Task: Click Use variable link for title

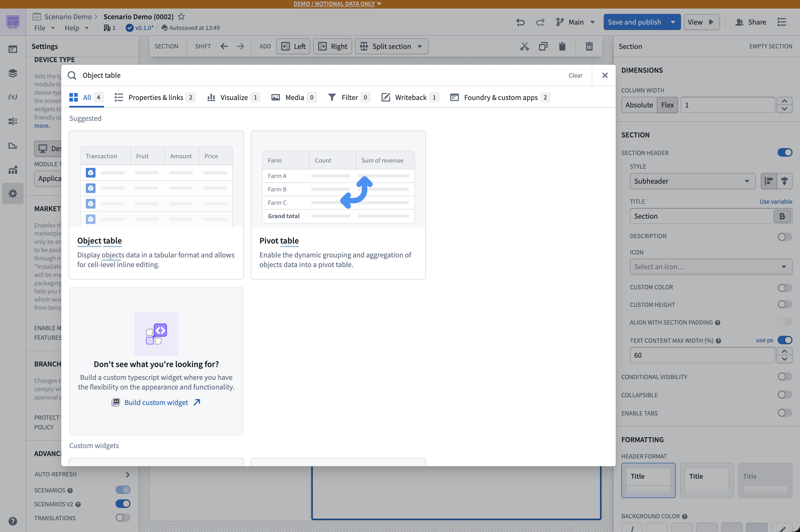Action: pos(776,202)
